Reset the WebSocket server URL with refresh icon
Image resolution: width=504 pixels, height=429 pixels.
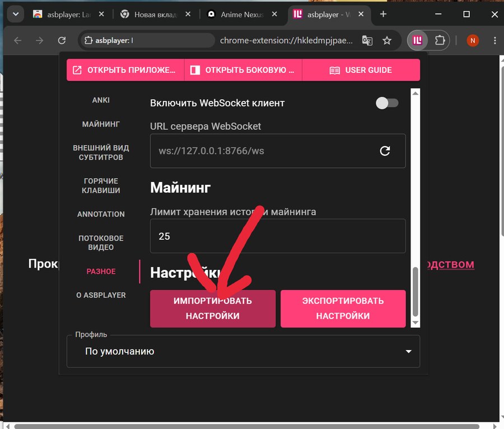coord(385,151)
